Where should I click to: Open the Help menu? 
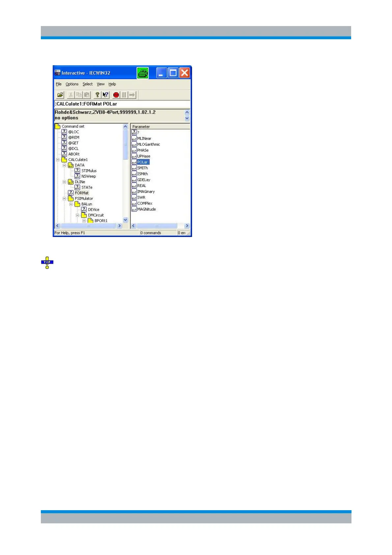pos(112,84)
